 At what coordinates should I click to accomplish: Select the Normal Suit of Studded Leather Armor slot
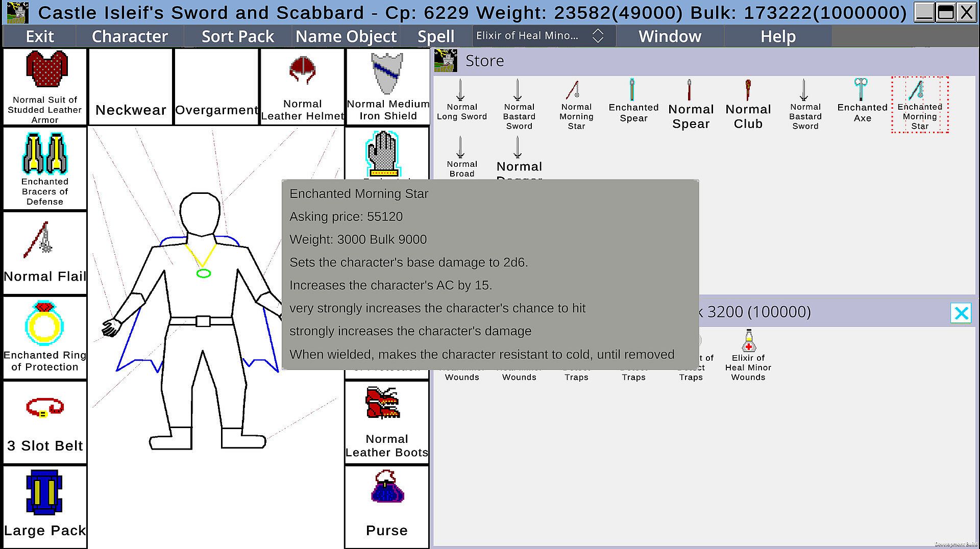click(x=45, y=87)
